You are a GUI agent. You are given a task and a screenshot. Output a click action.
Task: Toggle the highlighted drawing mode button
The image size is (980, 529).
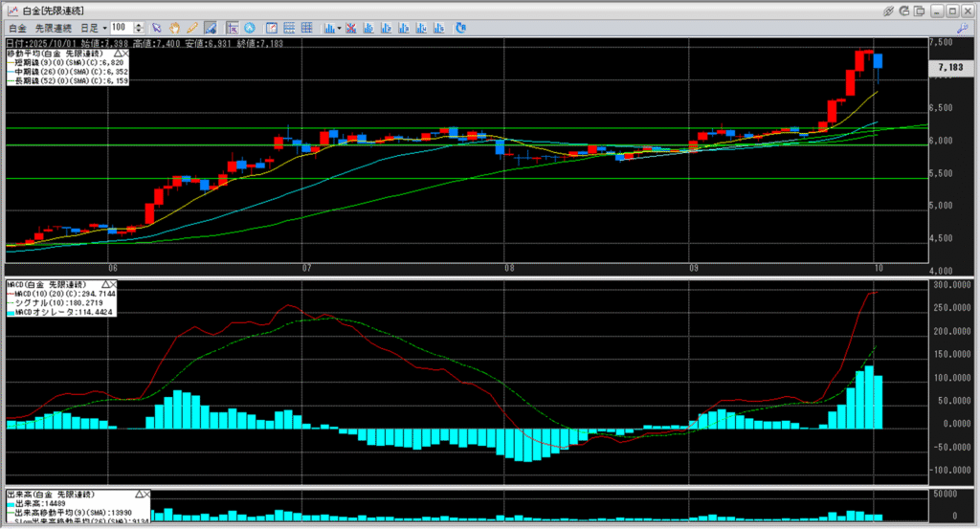[x=210, y=29]
